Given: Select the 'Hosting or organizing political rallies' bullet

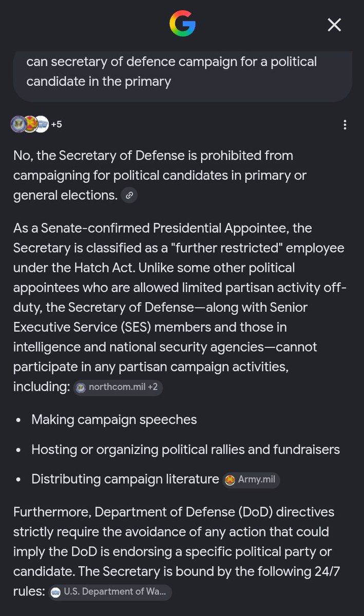Looking at the screenshot, I should [x=185, y=450].
